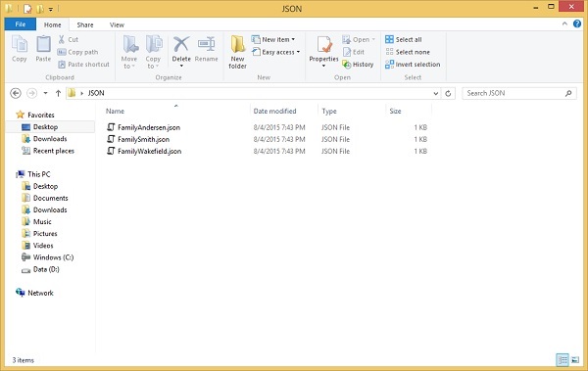Click the search magnifier icon
Screen dimensions: 588x371
click(568, 93)
